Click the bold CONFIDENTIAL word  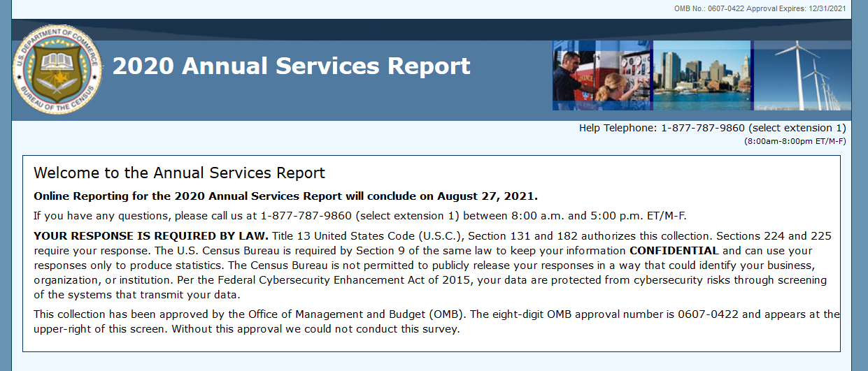(x=674, y=250)
